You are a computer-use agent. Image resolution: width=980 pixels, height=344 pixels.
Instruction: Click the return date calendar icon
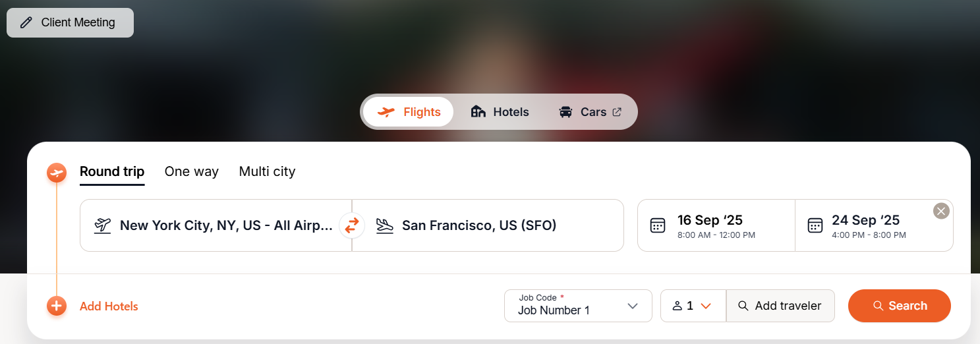[815, 225]
